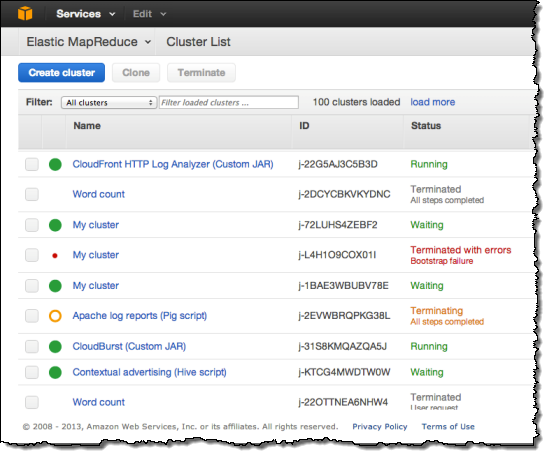The width and height of the screenshot is (550, 456).
Task: Open CloudBurst (Custom JAR) cluster
Action: pyautogui.click(x=129, y=347)
